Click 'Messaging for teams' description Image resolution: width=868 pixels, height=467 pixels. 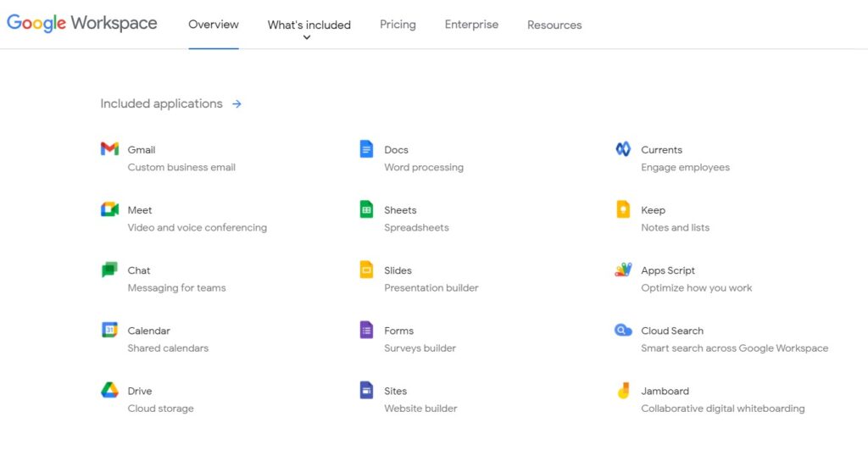(x=176, y=287)
